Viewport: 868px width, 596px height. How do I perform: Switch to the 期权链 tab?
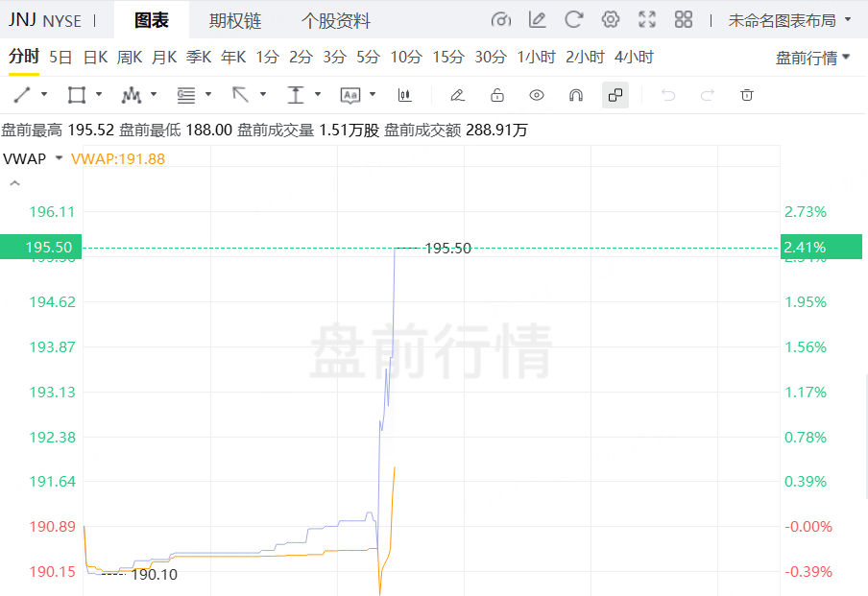[235, 20]
